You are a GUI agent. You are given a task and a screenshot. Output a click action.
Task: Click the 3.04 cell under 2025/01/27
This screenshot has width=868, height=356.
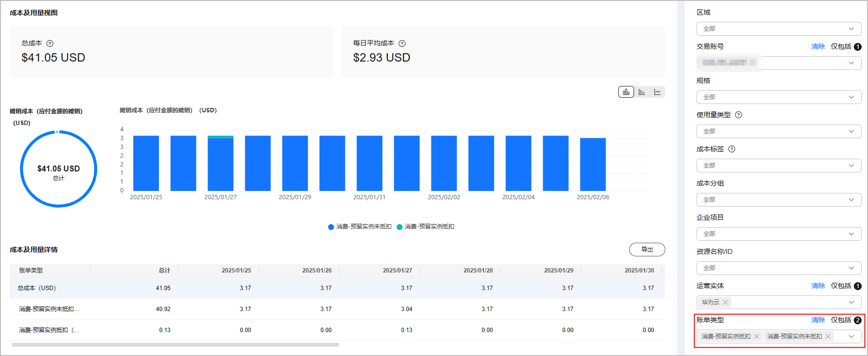click(x=406, y=309)
